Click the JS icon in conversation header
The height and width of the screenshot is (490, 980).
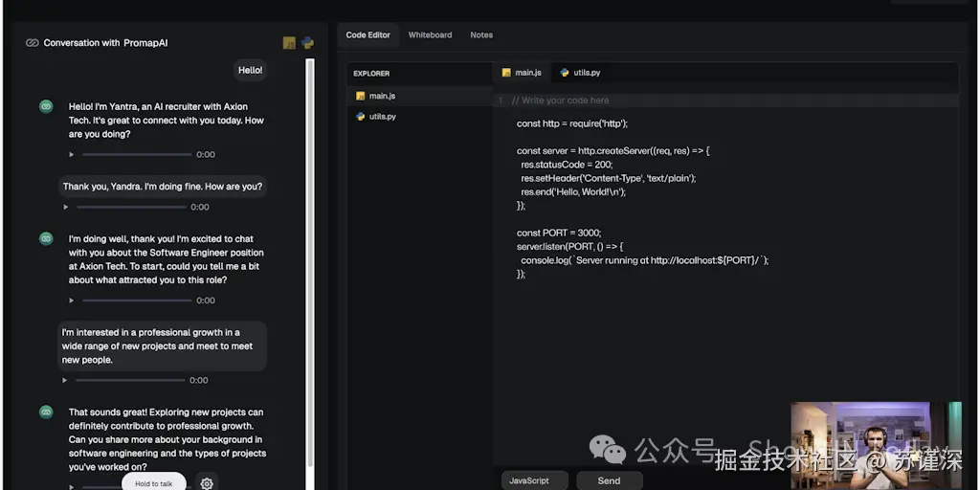point(289,43)
